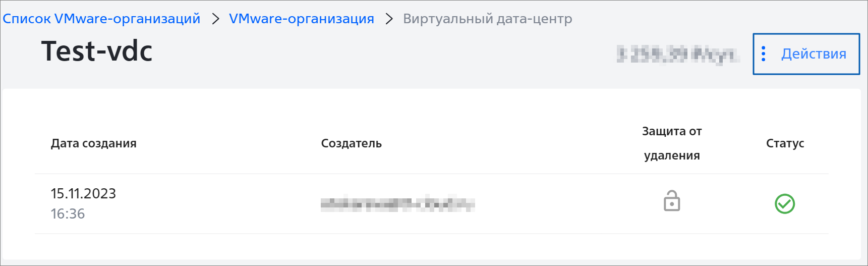
Task: Click the green status checkmark icon
Action: (x=785, y=204)
